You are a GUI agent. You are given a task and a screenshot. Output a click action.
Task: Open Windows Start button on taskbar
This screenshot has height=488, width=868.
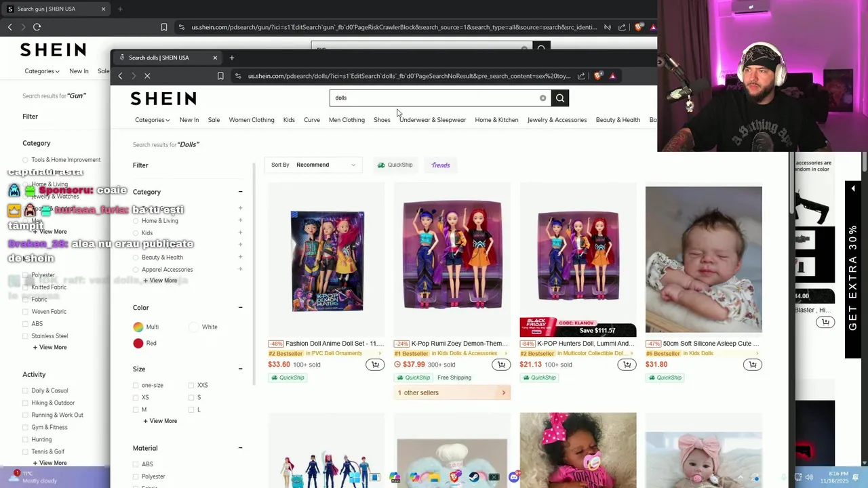(x=355, y=477)
